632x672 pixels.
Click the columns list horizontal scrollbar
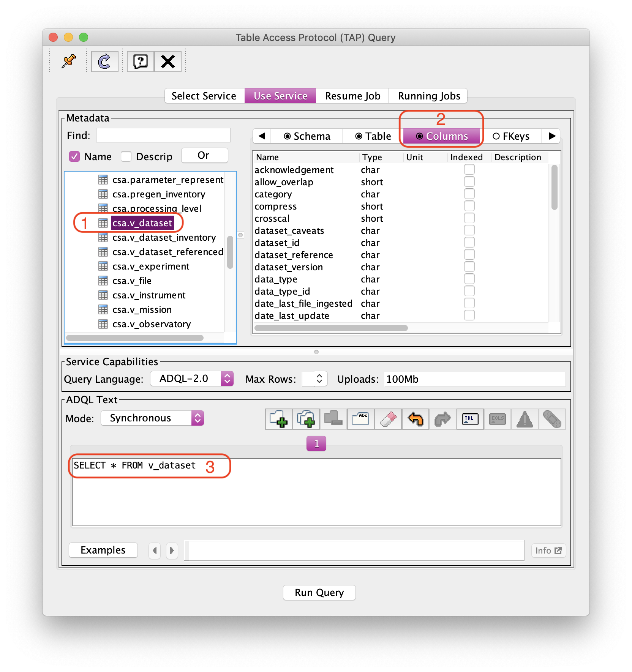point(331,328)
